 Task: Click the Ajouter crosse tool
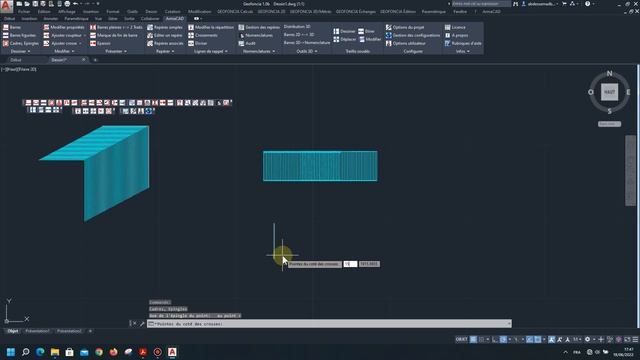[61, 43]
